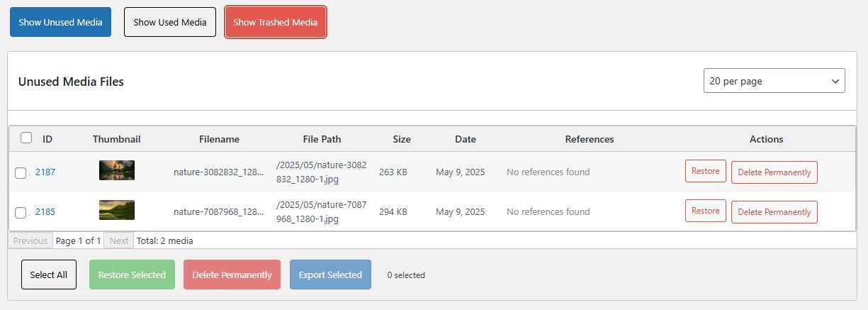
Task: Click the Export Selected button
Action: click(330, 275)
